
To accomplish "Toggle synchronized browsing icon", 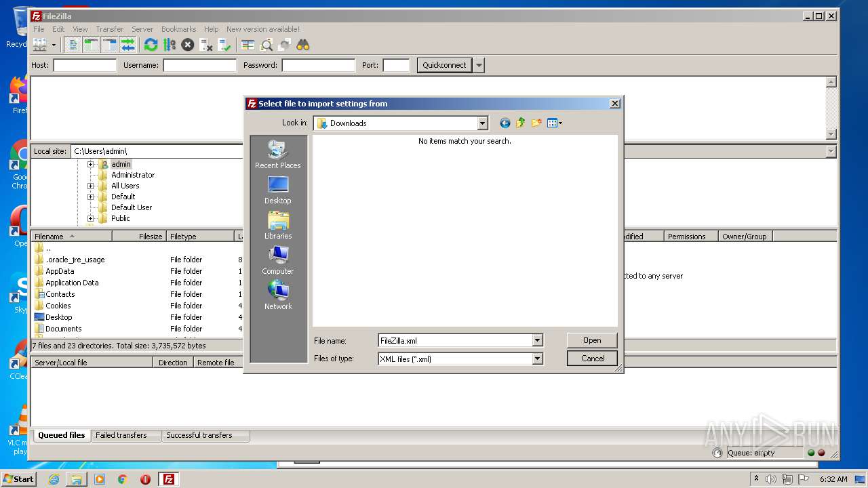I will (x=285, y=45).
